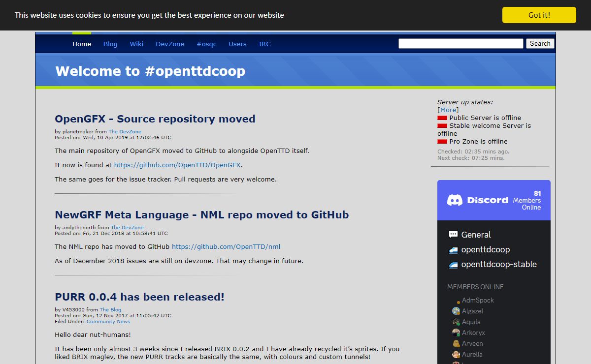Viewport: 591px width, 364px height.
Task: Click Arveen's avatar in members list
Action: tap(456, 343)
